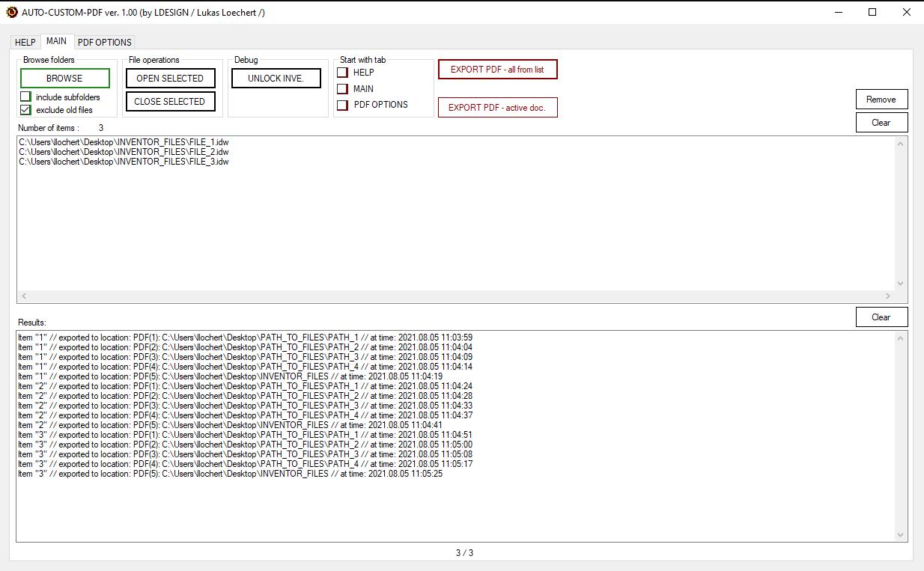Screen dimensions: 924x571
Task: Clear the Results with lower Clear button
Action: (x=881, y=317)
